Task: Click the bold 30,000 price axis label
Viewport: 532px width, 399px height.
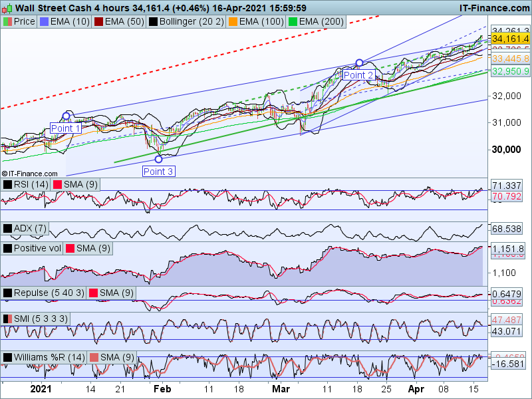Action: 507,150
